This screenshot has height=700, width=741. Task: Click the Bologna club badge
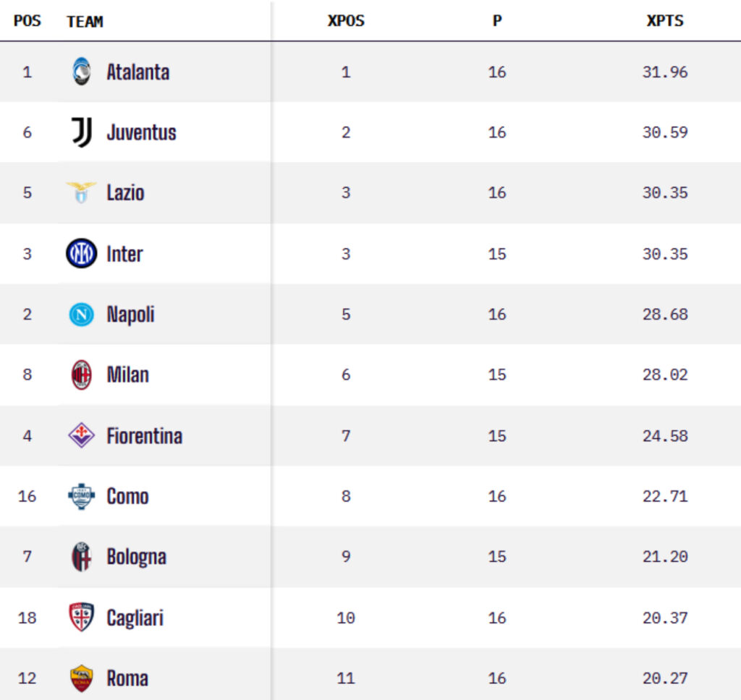81,557
